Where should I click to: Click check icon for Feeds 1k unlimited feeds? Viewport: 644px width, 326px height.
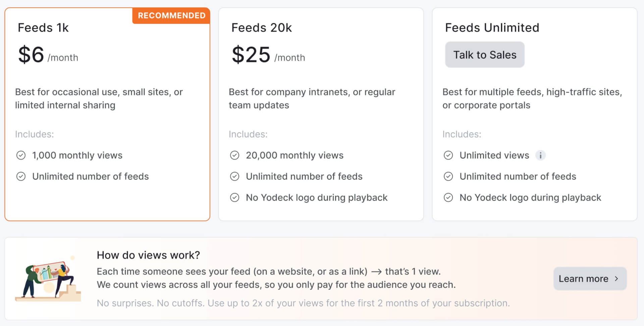21,177
